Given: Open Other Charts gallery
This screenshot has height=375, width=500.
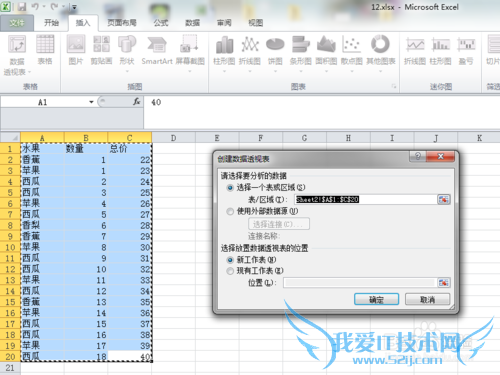Looking at the screenshot, I should [x=380, y=44].
